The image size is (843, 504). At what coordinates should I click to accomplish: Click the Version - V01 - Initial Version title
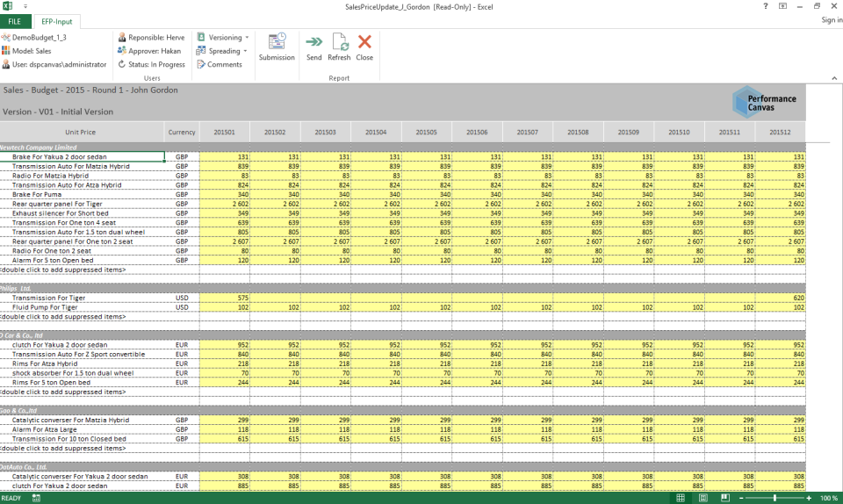pos(58,112)
